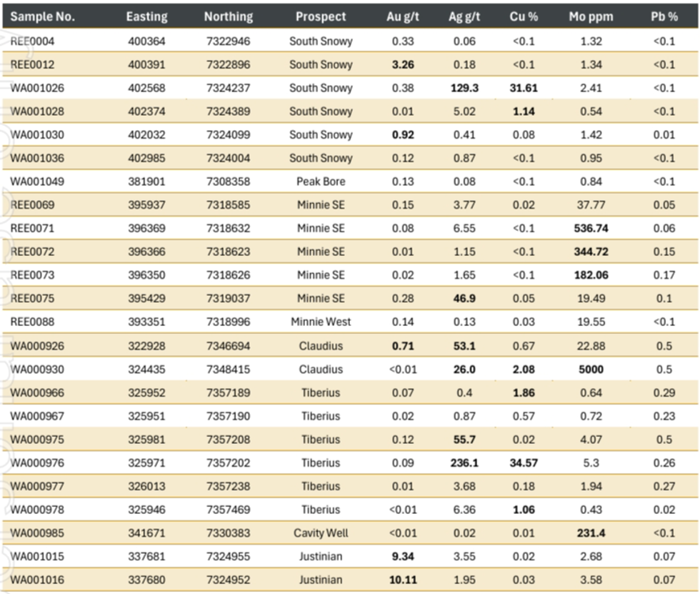Image resolution: width=700 pixels, height=594 pixels.
Task: Click the 236.1 Ag g/t value
Action: pos(464,463)
